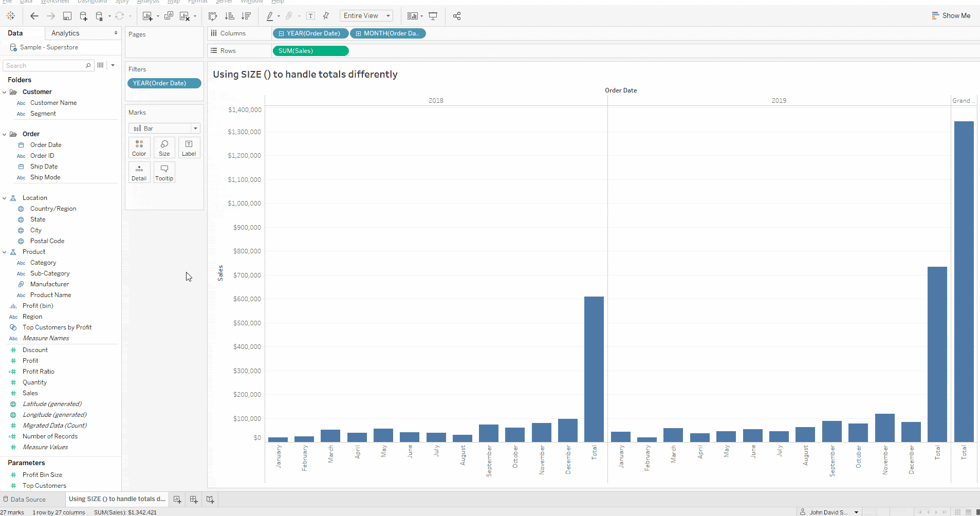Collapse the Location hierarchy
The height and width of the screenshot is (516, 980).
(5, 198)
